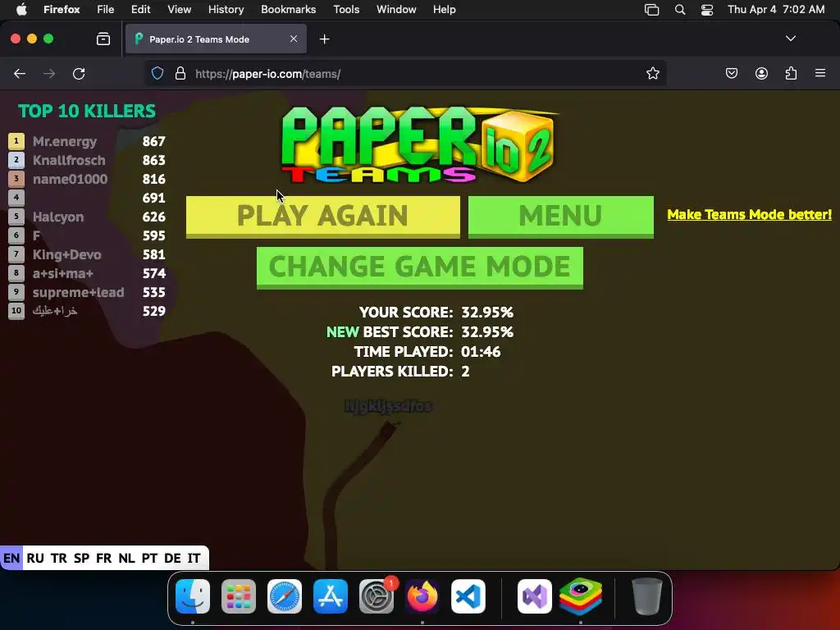Screen dimensions: 840x630
Task: Click the forward navigation arrow
Action: tap(49, 73)
